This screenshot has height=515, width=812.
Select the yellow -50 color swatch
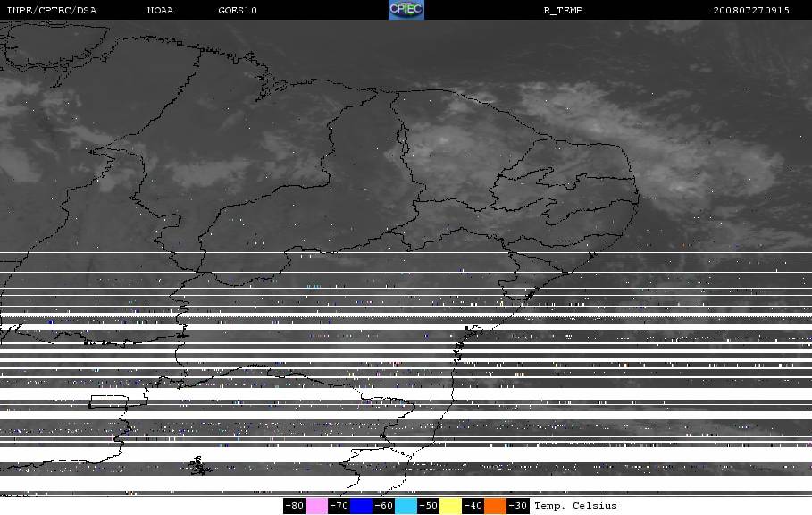coord(450,506)
